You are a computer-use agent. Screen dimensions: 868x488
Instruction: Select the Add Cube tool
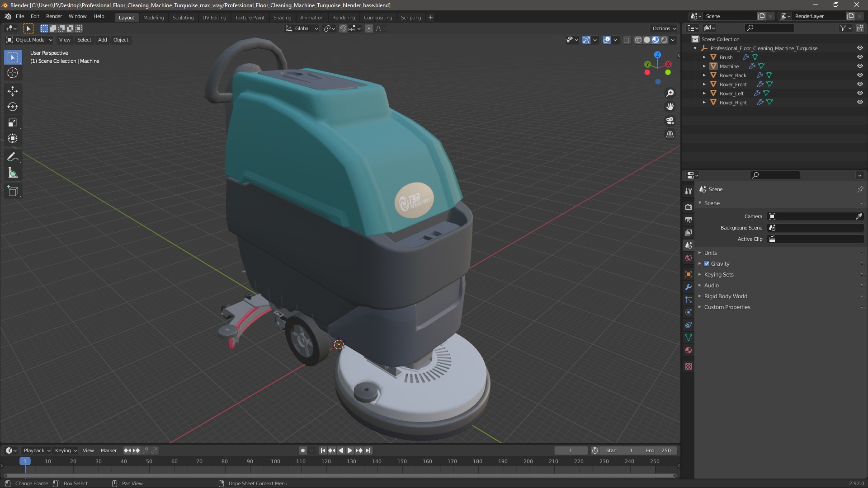coord(13,191)
